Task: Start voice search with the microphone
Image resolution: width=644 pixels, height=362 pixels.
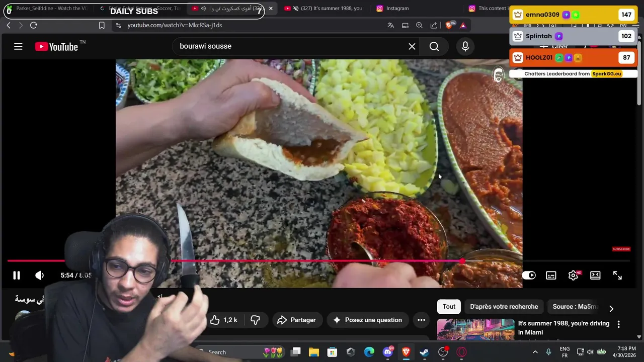Action: [x=465, y=46]
